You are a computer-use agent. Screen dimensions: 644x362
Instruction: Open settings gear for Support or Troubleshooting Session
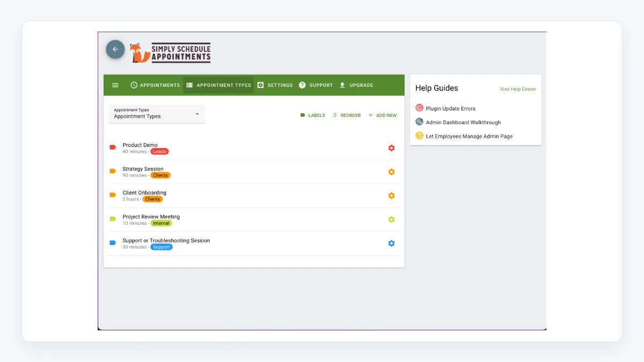pyautogui.click(x=391, y=243)
